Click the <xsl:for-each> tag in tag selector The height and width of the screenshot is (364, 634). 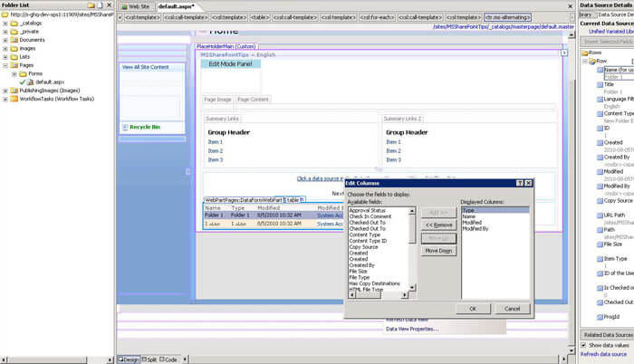click(378, 17)
